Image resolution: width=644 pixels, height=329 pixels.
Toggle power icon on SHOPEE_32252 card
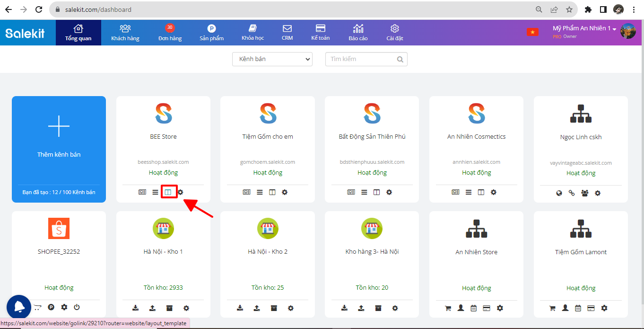[x=77, y=307]
